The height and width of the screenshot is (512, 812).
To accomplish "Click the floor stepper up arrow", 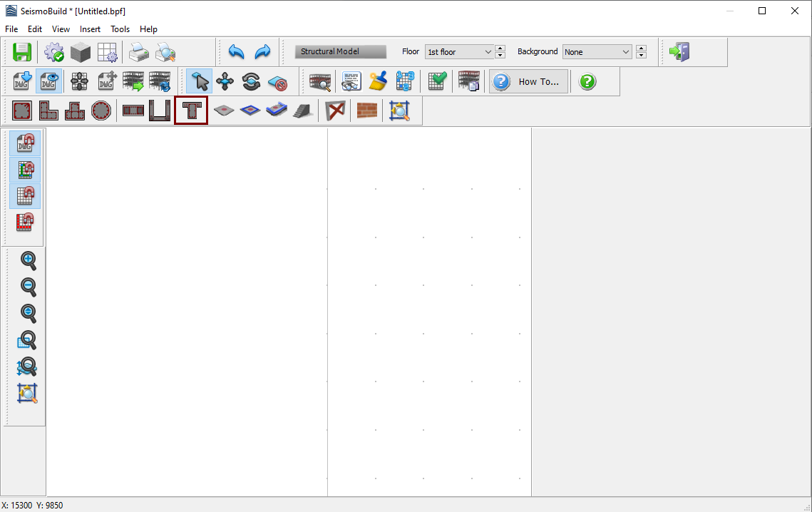I will (x=500, y=48).
